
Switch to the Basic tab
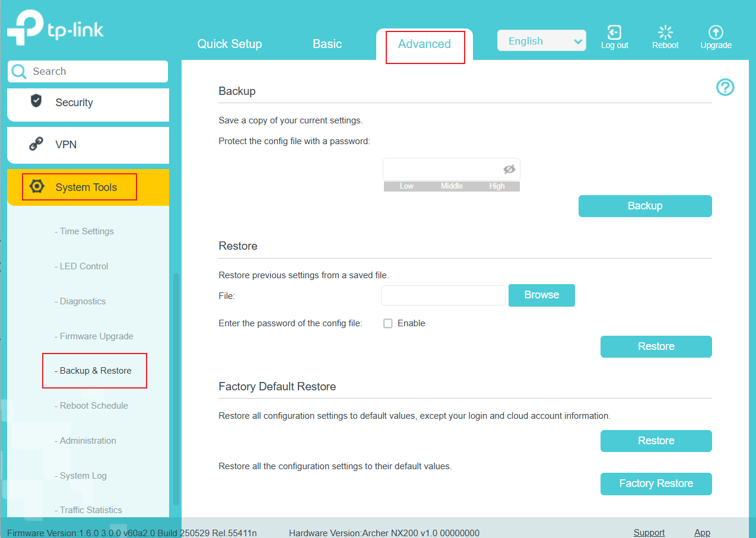(x=328, y=44)
